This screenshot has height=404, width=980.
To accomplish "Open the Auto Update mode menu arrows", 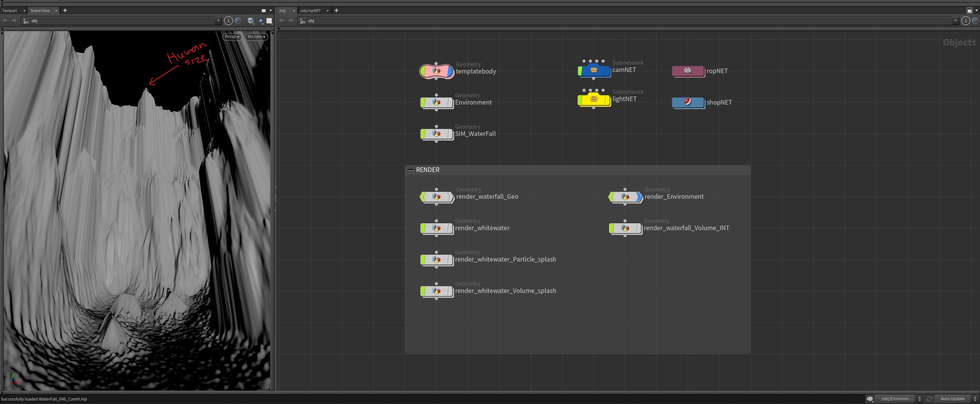I will pyautogui.click(x=975, y=399).
